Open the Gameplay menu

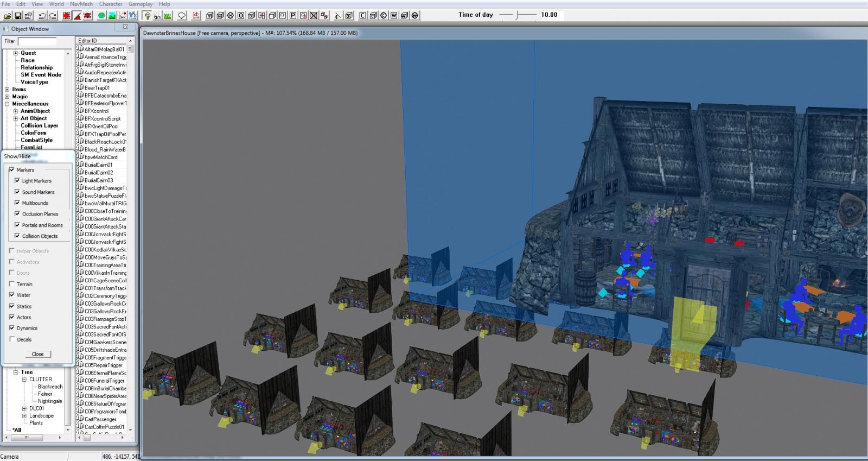(x=141, y=4)
